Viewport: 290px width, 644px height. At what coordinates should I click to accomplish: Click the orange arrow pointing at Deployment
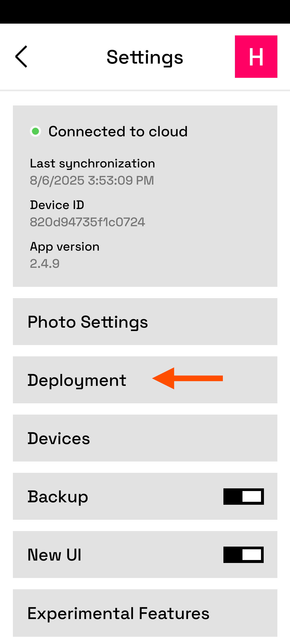tap(187, 378)
